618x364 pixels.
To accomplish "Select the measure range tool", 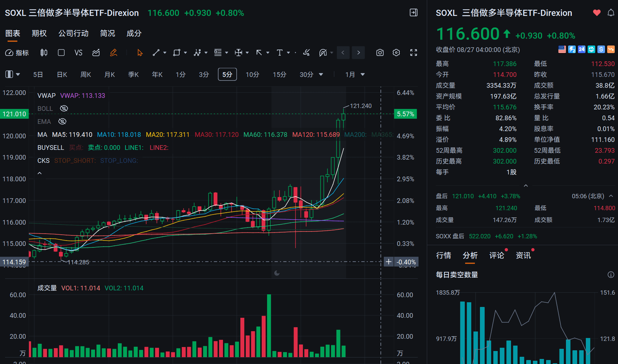I will point(239,53).
